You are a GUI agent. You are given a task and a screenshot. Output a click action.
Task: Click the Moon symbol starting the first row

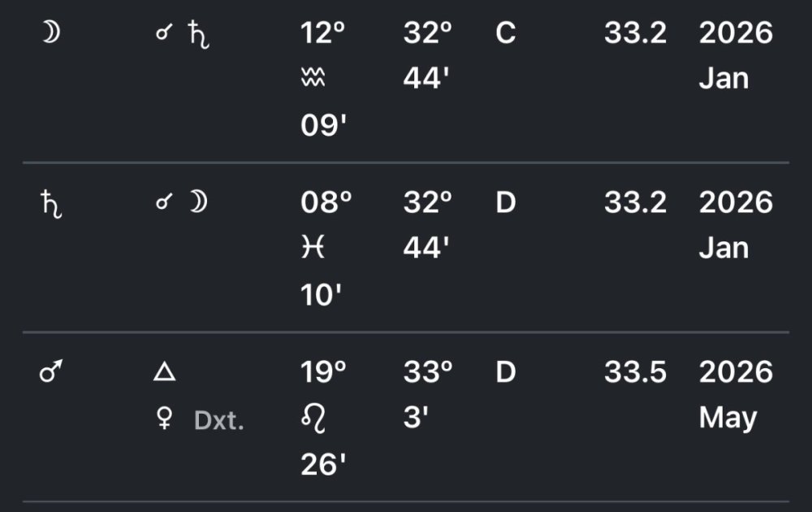click(51, 34)
